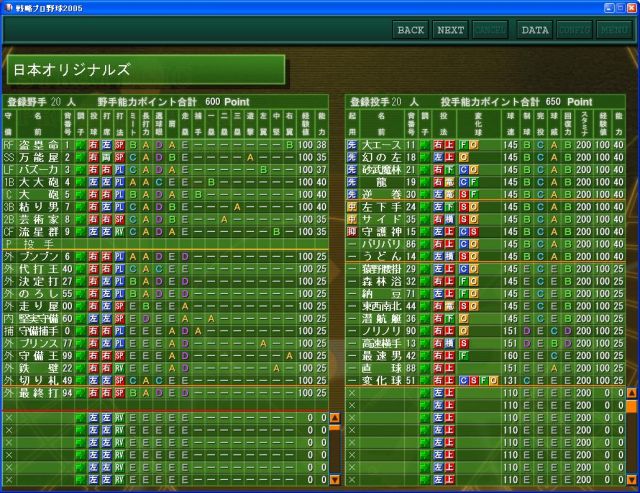Click the C breaking ball icon for 砂武魔林
This screenshot has height=493, width=640.
463,170
